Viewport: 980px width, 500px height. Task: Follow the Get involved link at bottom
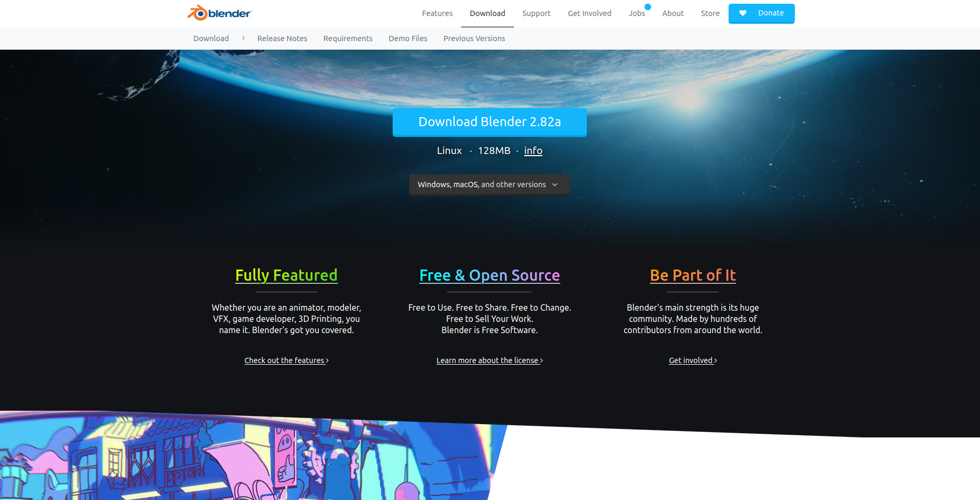[x=693, y=360]
